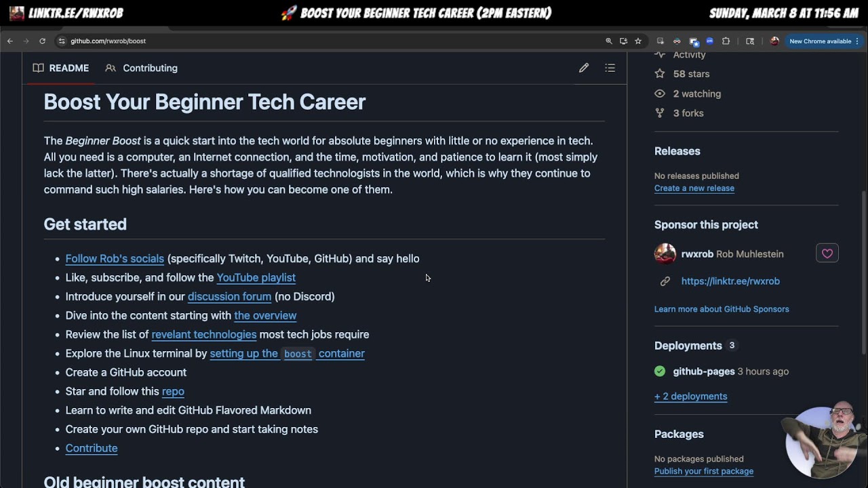This screenshot has height=488, width=868.
Task: Open the YouTube playlist link
Action: 256,277
